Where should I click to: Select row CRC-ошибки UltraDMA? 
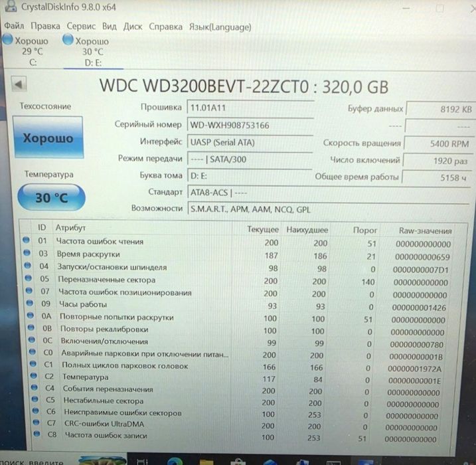click(238, 425)
